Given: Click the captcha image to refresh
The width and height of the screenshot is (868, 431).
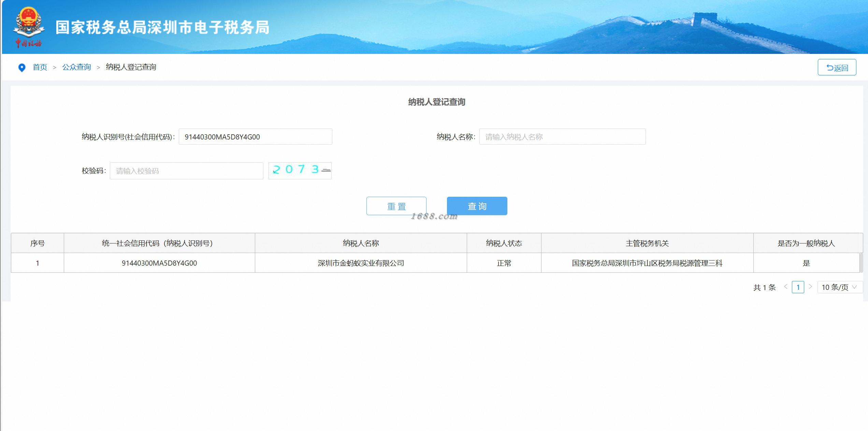Looking at the screenshot, I should pyautogui.click(x=300, y=170).
